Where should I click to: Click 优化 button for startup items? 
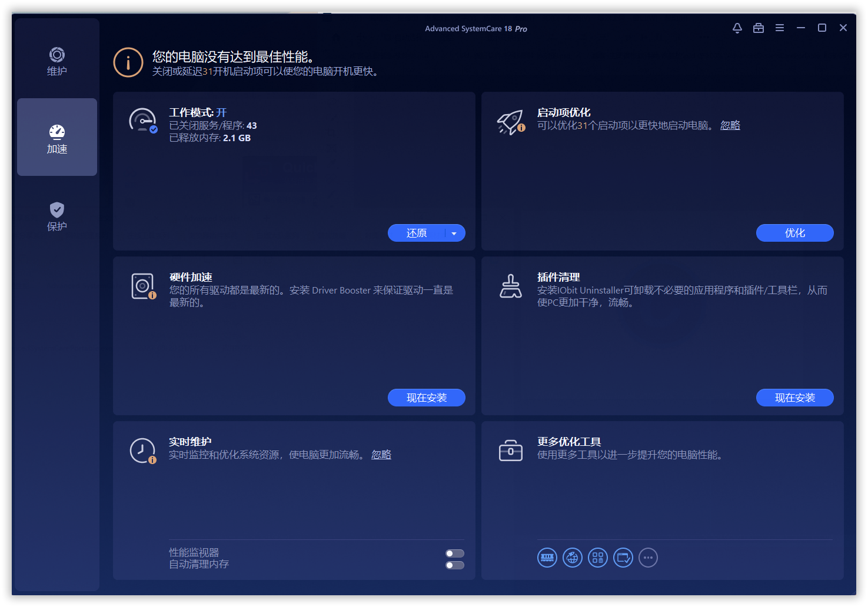coord(795,233)
